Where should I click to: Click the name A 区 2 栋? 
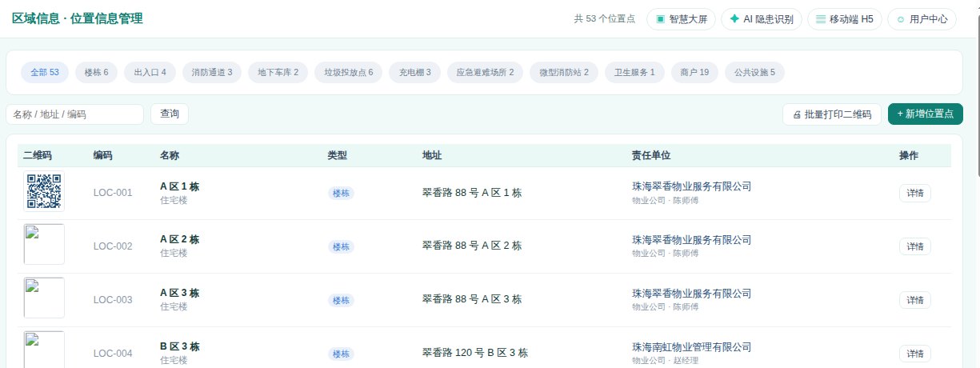pyautogui.click(x=179, y=239)
